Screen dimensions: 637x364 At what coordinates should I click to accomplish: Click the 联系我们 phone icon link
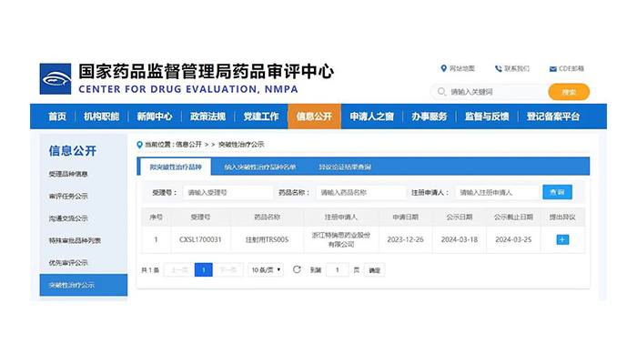coord(499,68)
